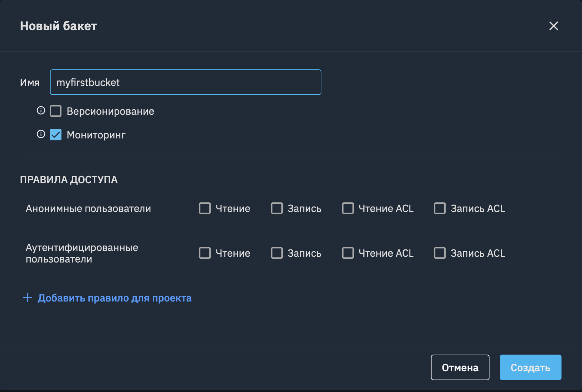Viewport: 582px width, 392px height.
Task: Check Запись ACL for anonymous users
Action: pyautogui.click(x=440, y=208)
